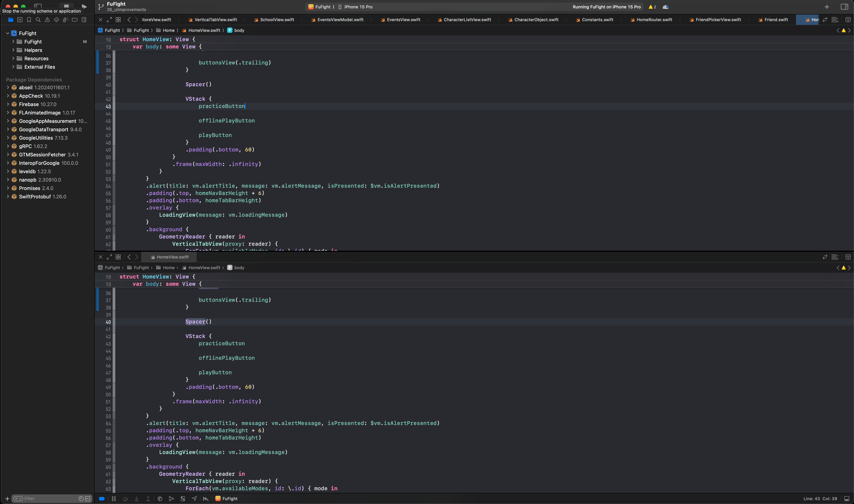
Task: Open related items grid in top editor
Action: [x=118, y=20]
